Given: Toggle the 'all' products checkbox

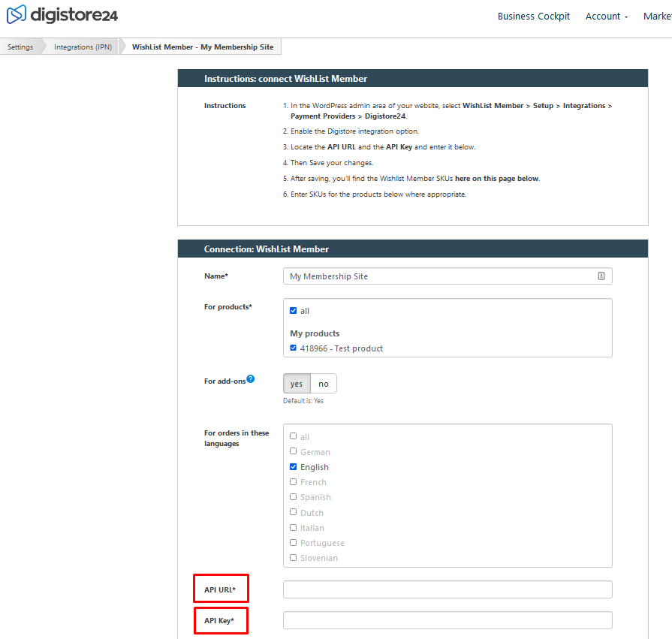Looking at the screenshot, I should coord(293,311).
